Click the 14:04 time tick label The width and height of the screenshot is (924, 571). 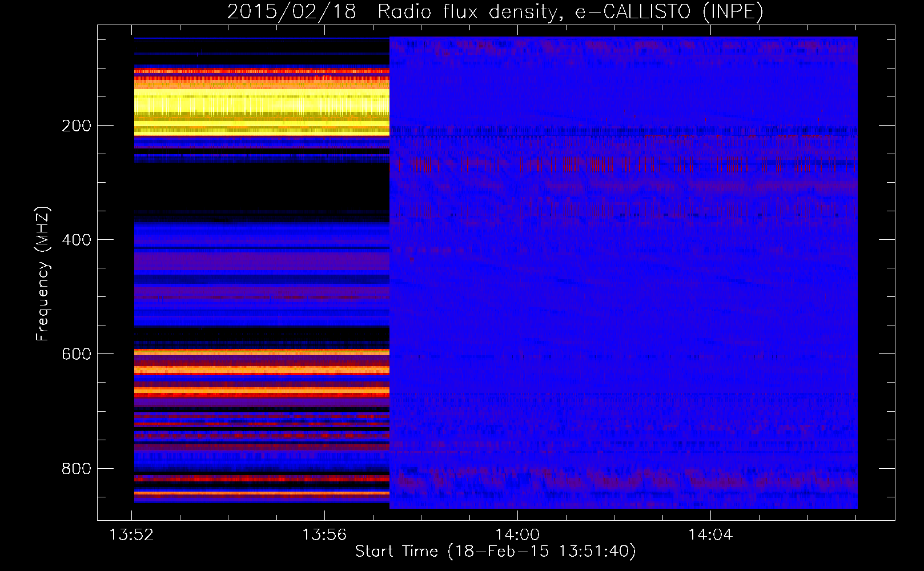coord(710,535)
